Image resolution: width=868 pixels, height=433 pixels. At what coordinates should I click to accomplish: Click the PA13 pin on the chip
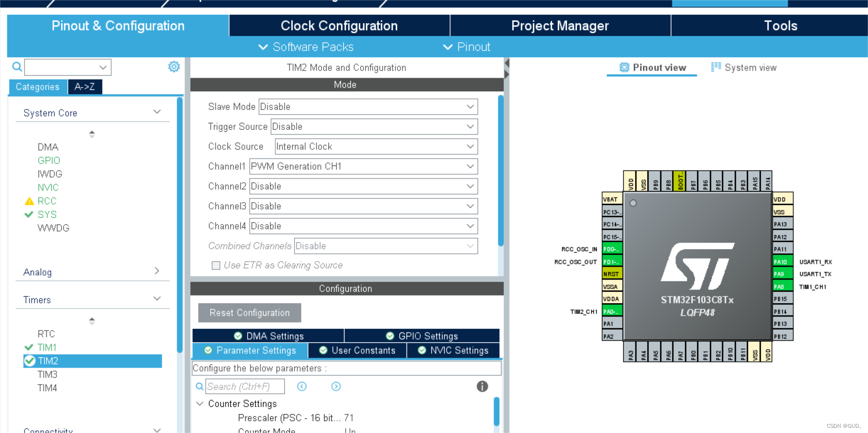782,224
